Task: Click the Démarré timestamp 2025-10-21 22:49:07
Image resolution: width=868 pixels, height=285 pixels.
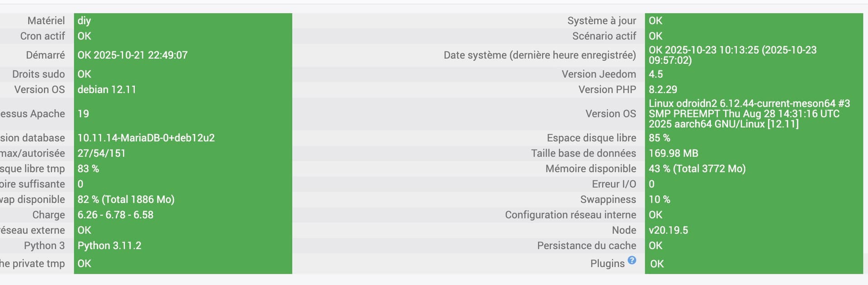Action: click(132, 55)
